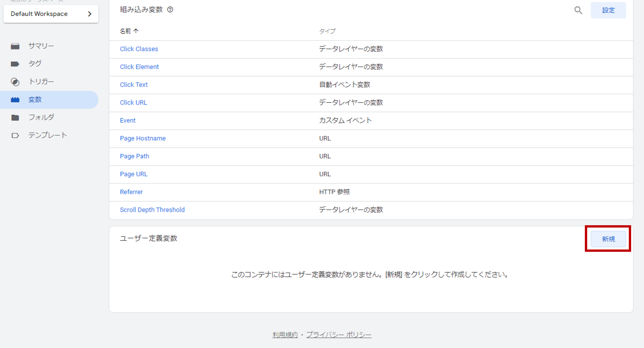
Task: Click the trigger circle icon in sidebar
Action: [x=15, y=82]
